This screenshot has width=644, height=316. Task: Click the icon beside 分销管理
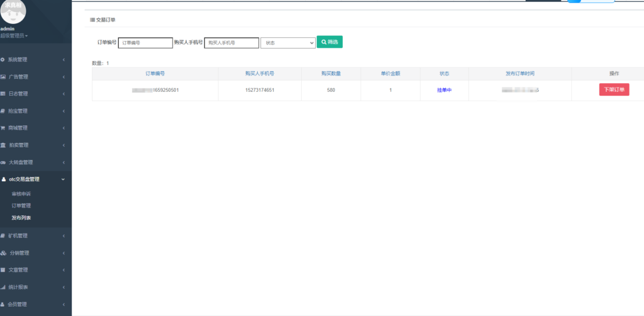pyautogui.click(x=3, y=253)
